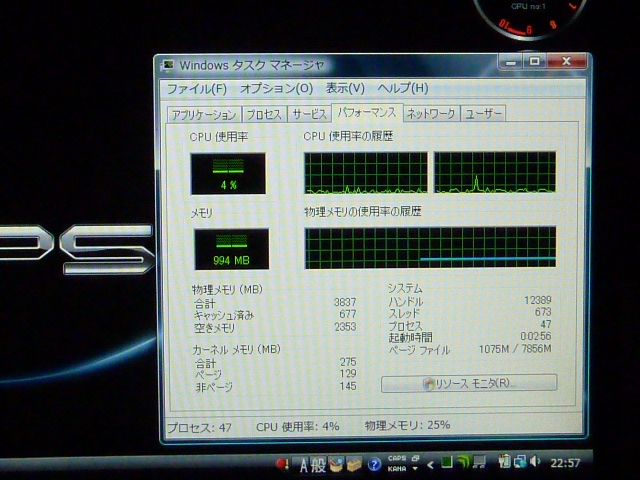This screenshot has height=480, width=640.
Task: Open the IME tools toolbox icon
Action: pyautogui.click(x=354, y=464)
